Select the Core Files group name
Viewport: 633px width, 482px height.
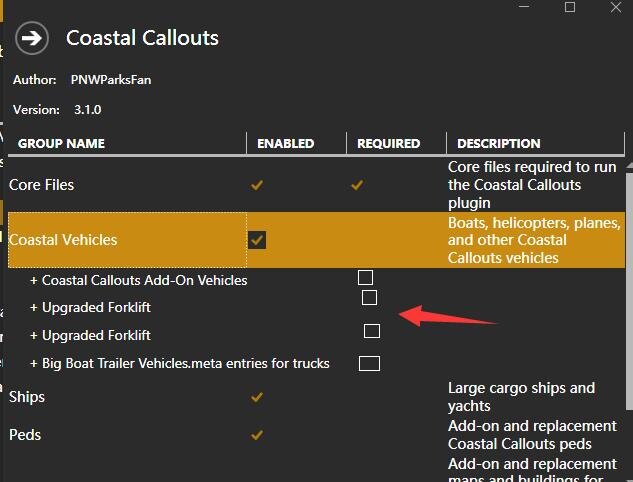(41, 185)
